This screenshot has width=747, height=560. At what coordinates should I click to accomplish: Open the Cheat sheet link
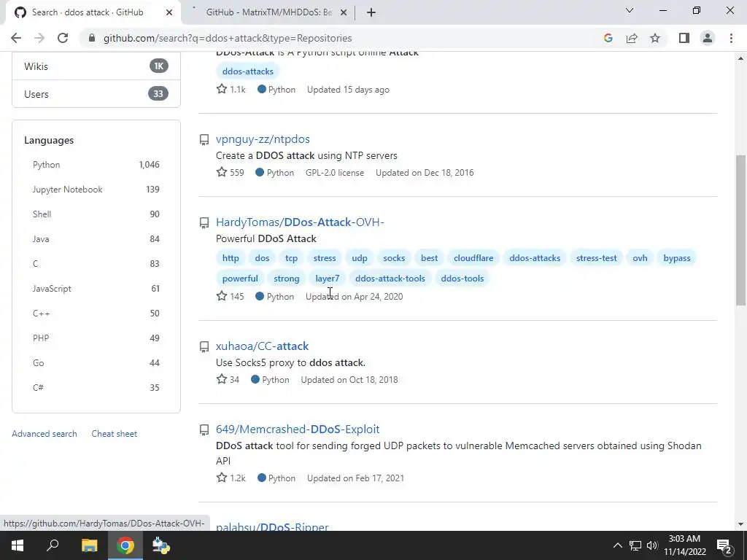click(115, 434)
